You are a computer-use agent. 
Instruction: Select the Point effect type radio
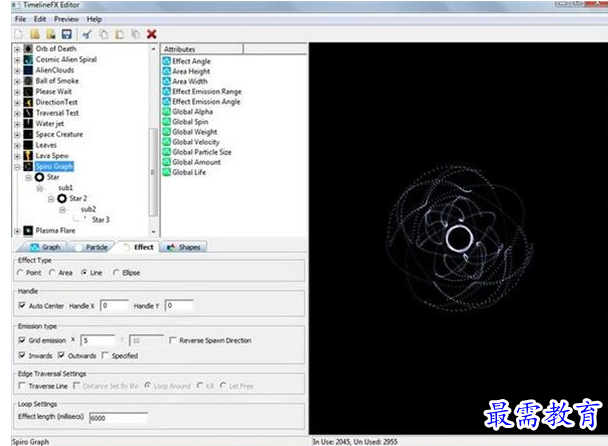[20, 273]
